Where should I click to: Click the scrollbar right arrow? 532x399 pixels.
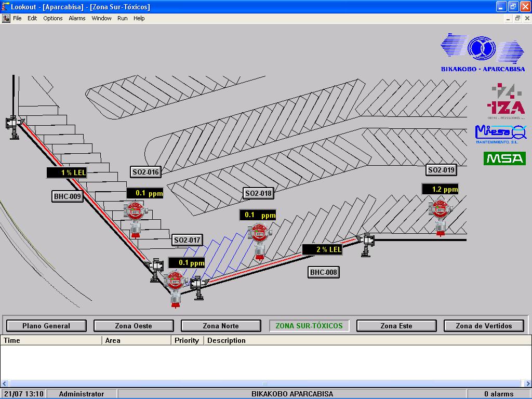528,384
